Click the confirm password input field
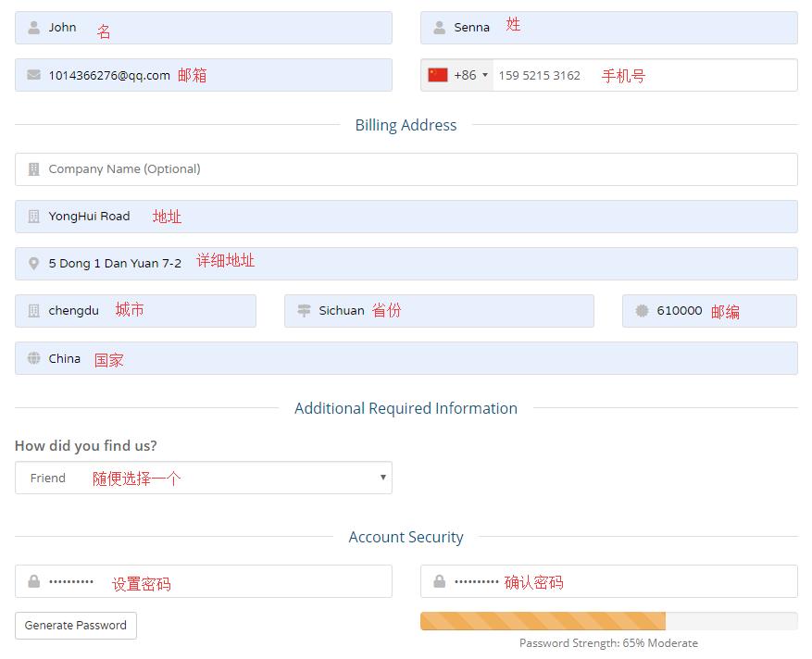The image size is (812, 659). click(x=609, y=581)
